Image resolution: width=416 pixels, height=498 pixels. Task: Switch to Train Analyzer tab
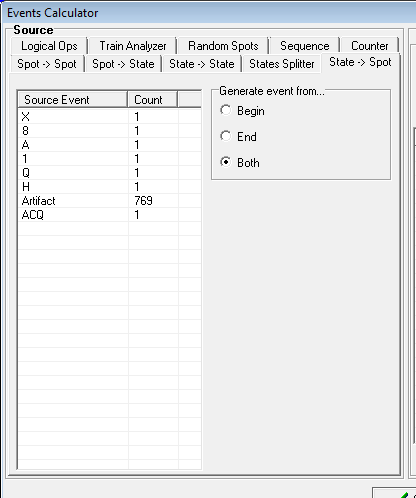[x=133, y=46]
